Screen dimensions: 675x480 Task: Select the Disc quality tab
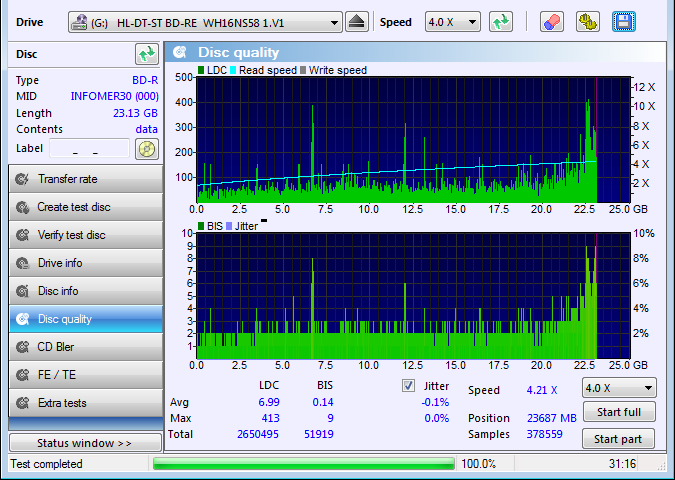click(86, 319)
